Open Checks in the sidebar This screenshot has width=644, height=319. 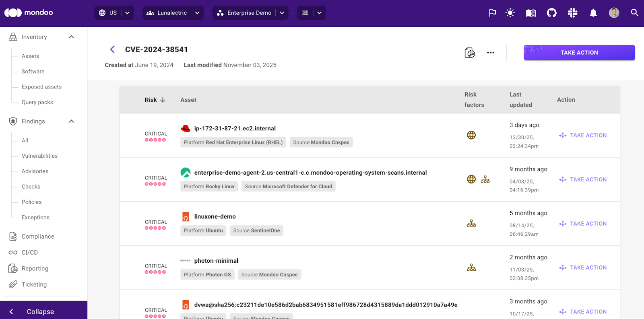point(31,187)
